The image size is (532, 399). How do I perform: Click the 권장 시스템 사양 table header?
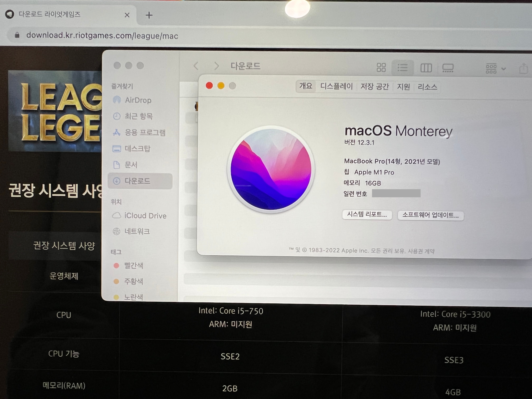(x=64, y=246)
